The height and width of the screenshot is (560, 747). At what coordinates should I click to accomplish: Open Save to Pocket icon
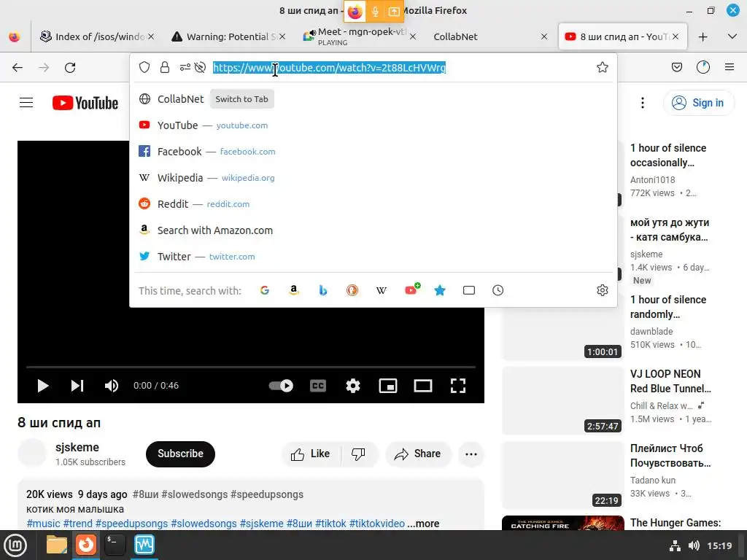(677, 68)
